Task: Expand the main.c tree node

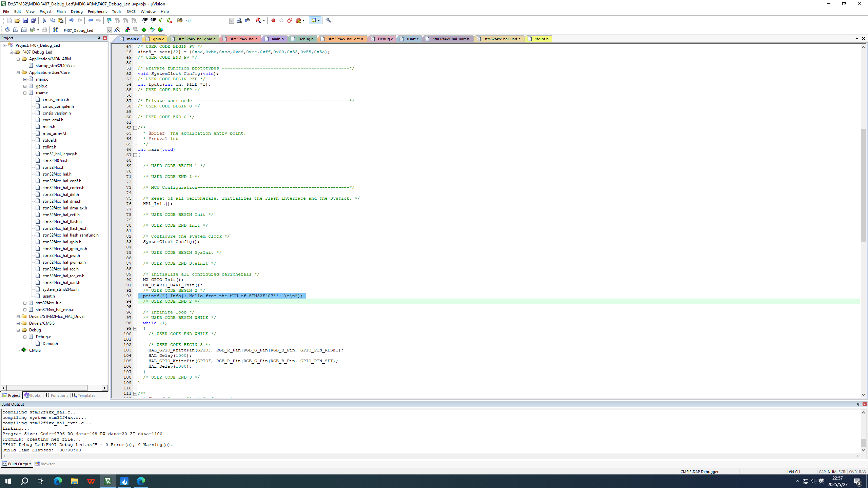Action: [25, 79]
